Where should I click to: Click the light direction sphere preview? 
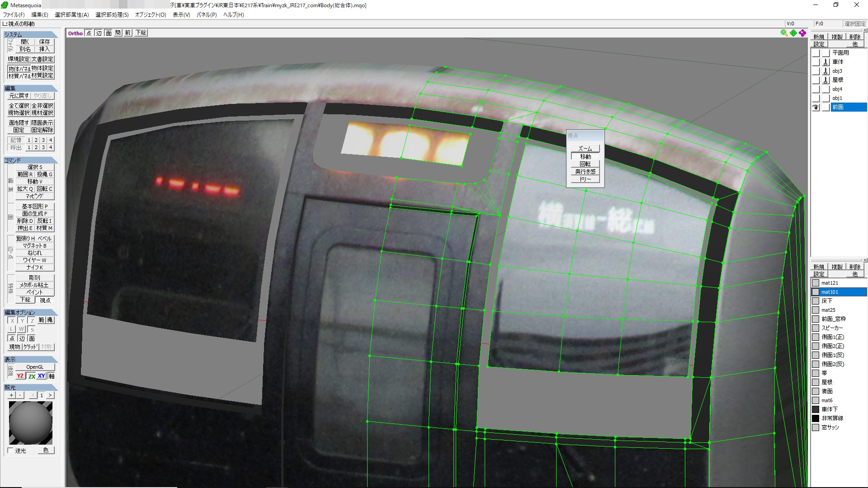tap(31, 423)
